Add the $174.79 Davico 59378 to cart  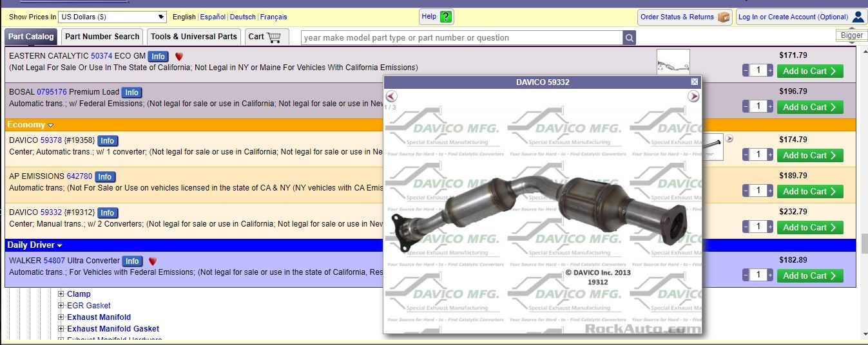[810, 155]
